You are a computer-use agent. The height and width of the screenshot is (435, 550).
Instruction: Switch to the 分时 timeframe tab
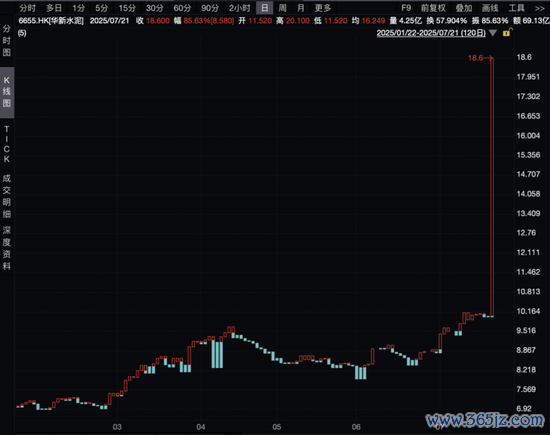[28, 8]
